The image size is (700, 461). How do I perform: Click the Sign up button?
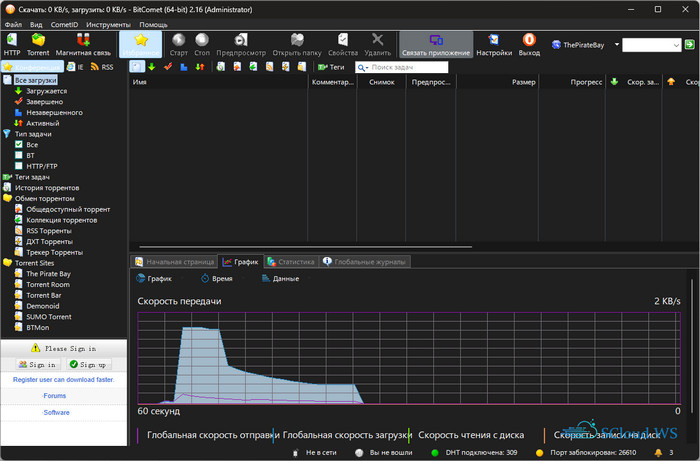coord(88,365)
